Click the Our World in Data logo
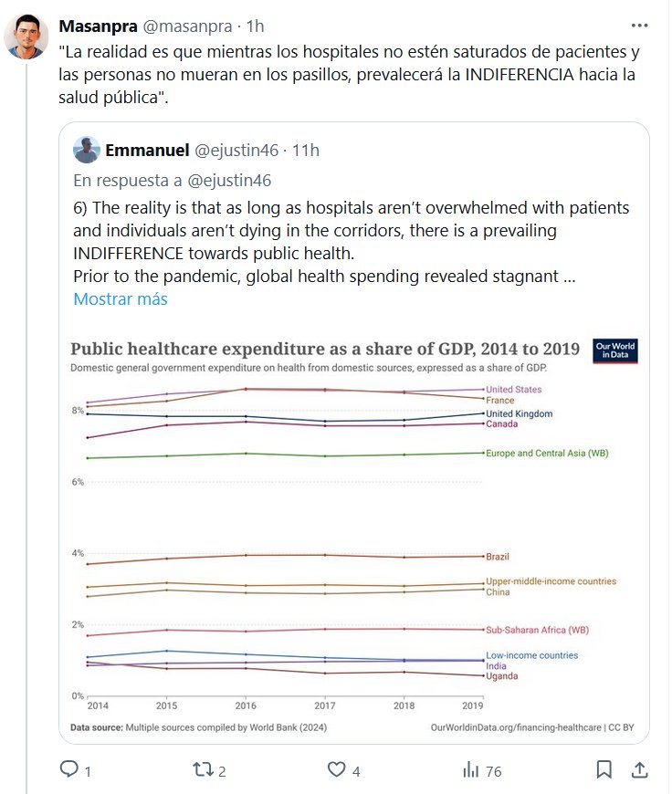This screenshot has width=672, height=794. pyautogui.click(x=614, y=351)
